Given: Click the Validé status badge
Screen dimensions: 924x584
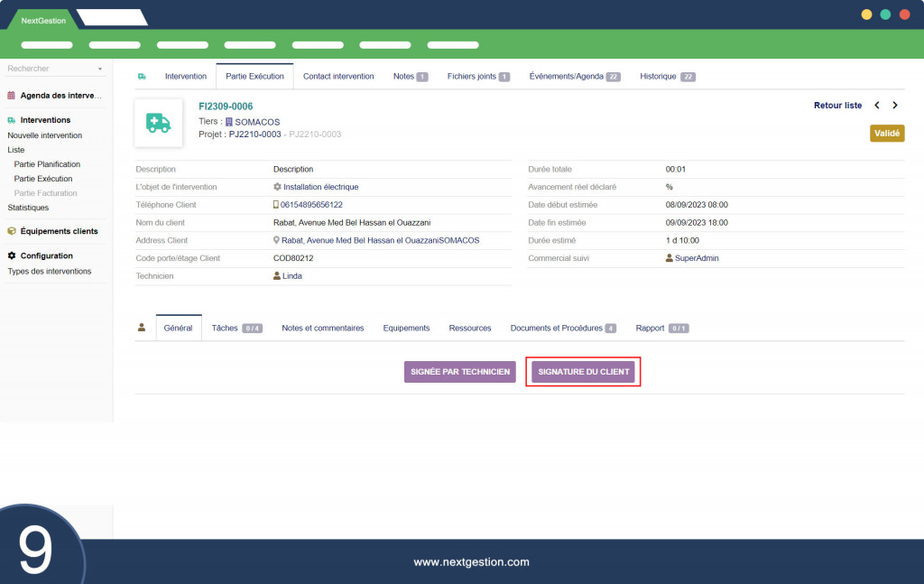Looking at the screenshot, I should click(887, 134).
